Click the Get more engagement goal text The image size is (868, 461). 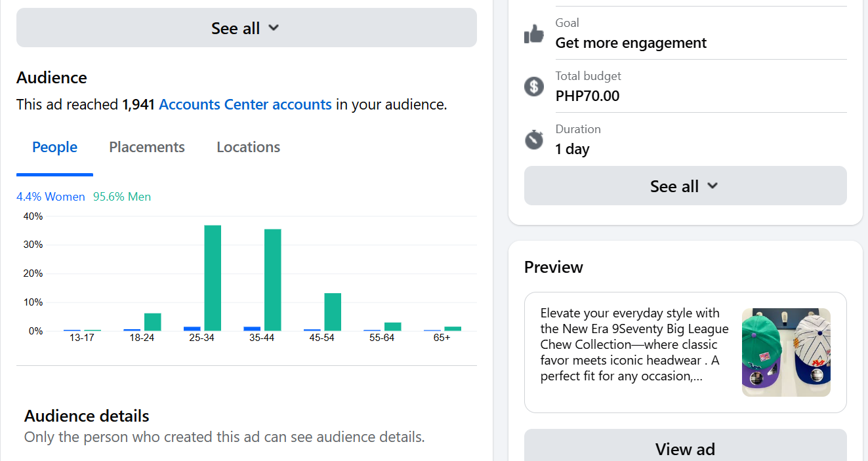pyautogui.click(x=631, y=43)
